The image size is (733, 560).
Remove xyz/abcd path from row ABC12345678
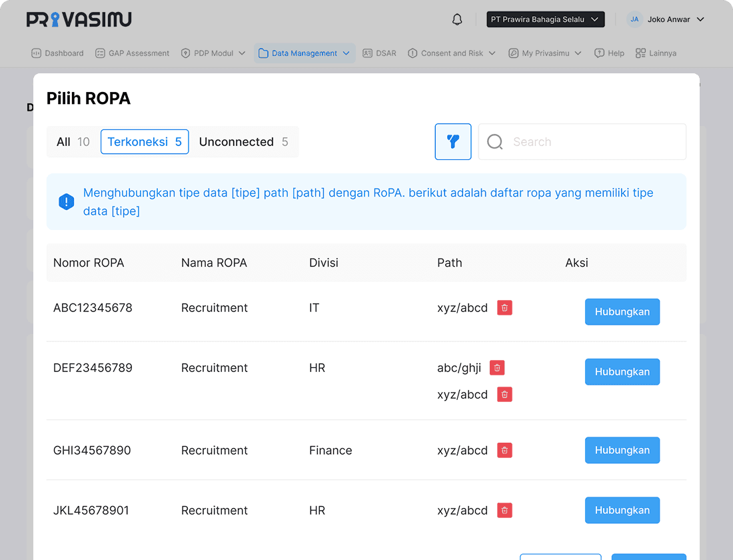point(504,307)
